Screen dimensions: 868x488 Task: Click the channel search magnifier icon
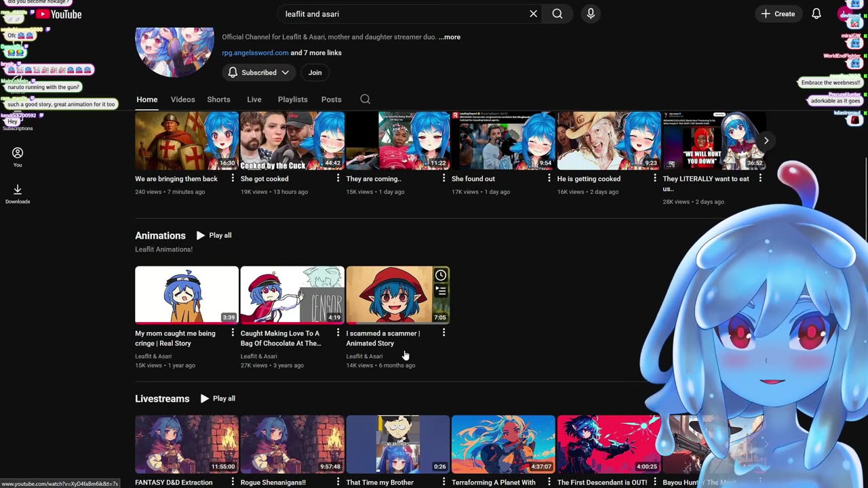(365, 100)
